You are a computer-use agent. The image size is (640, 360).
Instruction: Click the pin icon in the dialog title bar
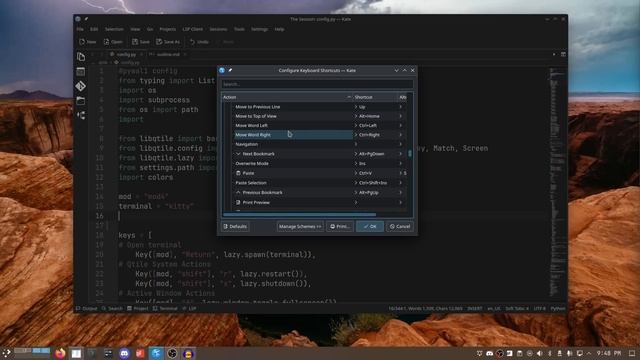[230, 70]
